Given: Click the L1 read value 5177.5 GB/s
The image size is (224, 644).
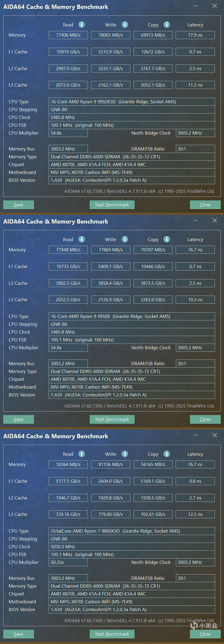Looking at the screenshot, I should pos(68,481).
